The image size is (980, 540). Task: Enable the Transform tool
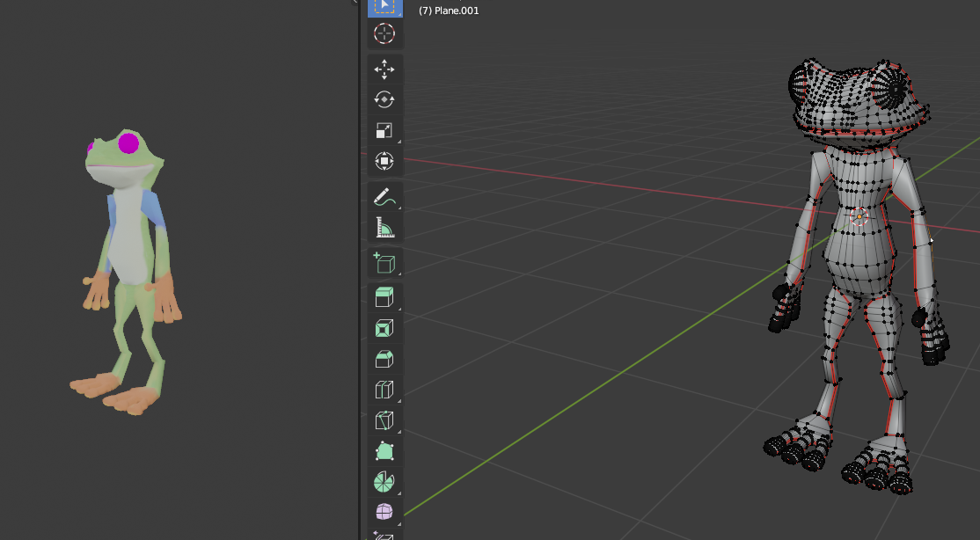(384, 161)
